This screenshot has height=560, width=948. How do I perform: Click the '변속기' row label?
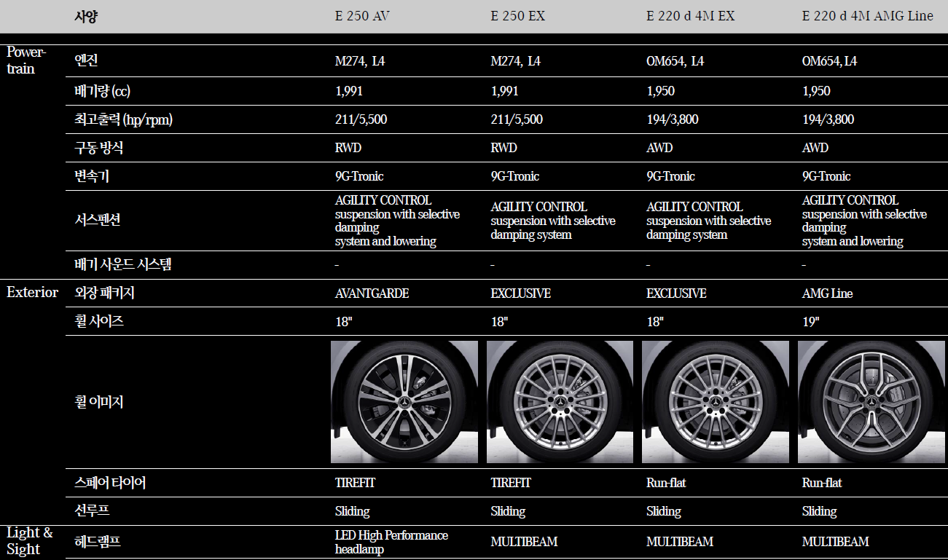point(92,176)
